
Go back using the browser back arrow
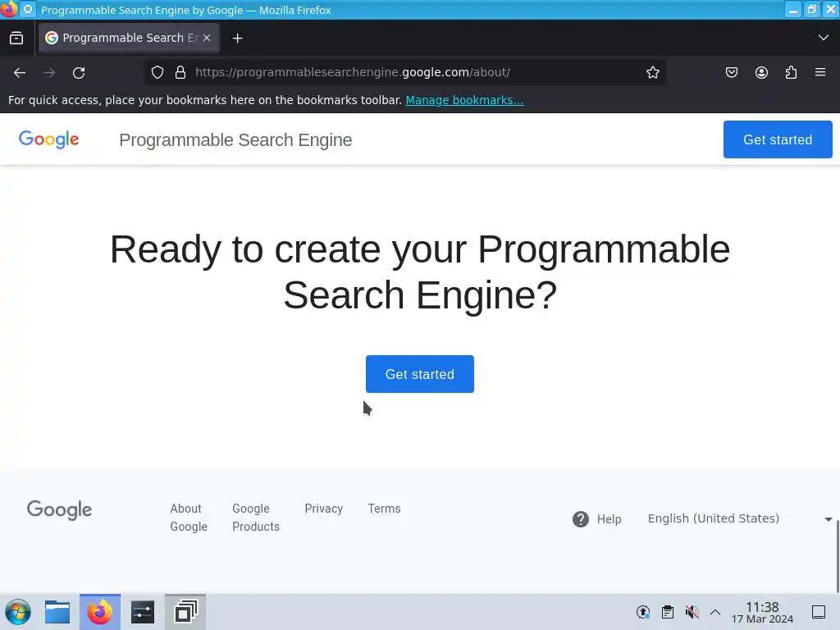click(20, 72)
